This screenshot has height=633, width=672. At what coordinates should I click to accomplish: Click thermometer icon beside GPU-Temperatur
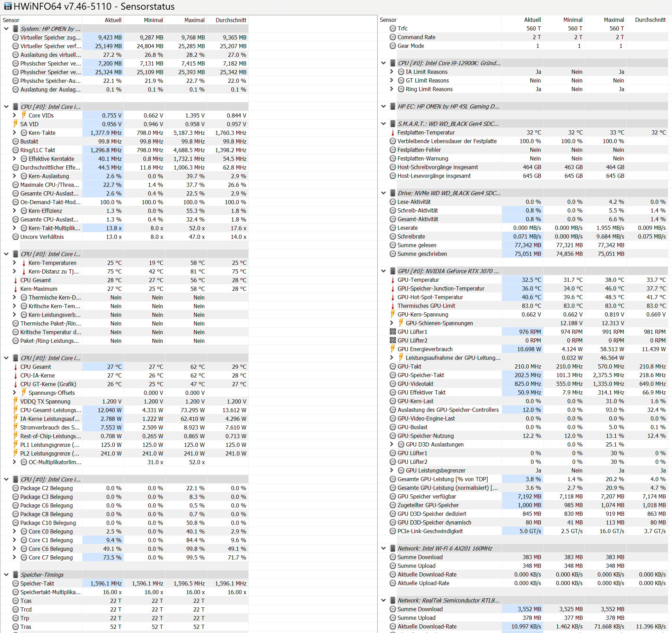tap(392, 280)
